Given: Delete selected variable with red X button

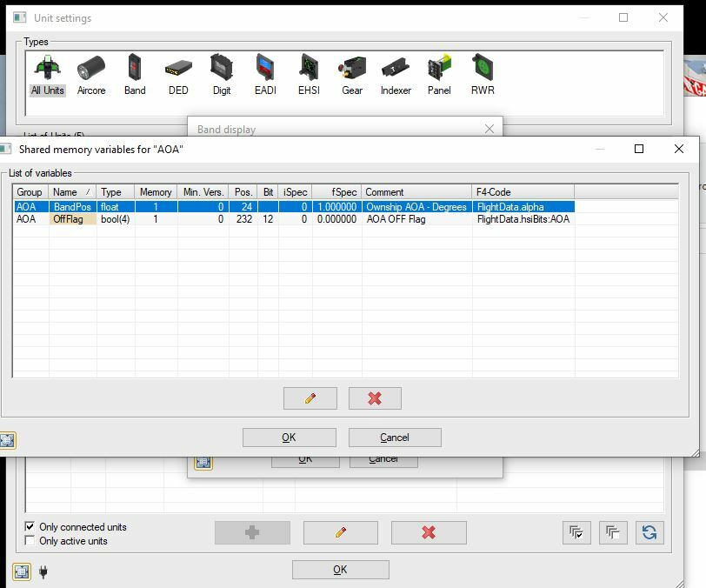Looking at the screenshot, I should 375,398.
